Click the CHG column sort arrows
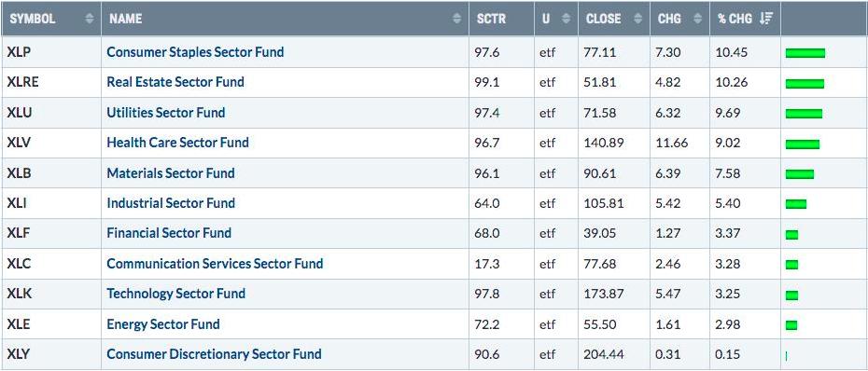The image size is (868, 371). click(697, 19)
